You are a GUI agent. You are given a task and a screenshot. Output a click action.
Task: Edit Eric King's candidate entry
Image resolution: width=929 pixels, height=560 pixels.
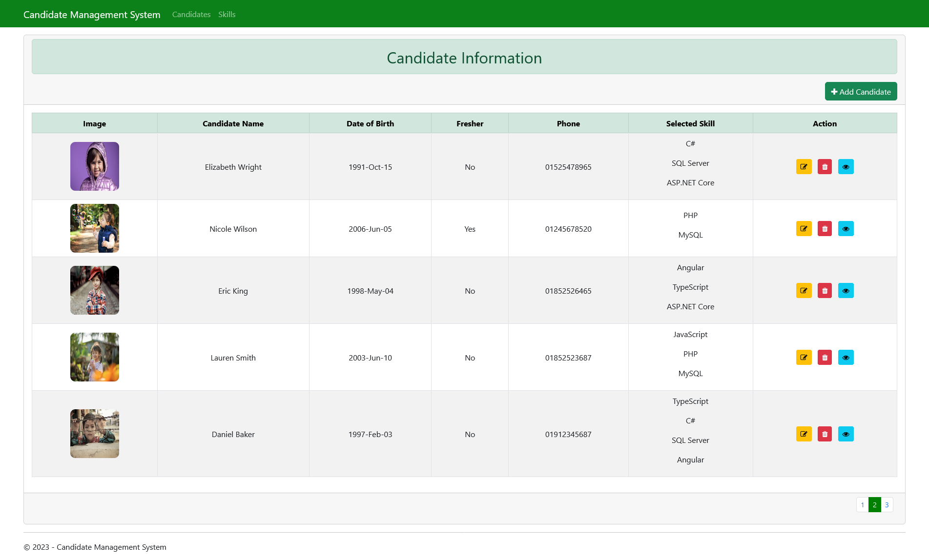pos(804,290)
